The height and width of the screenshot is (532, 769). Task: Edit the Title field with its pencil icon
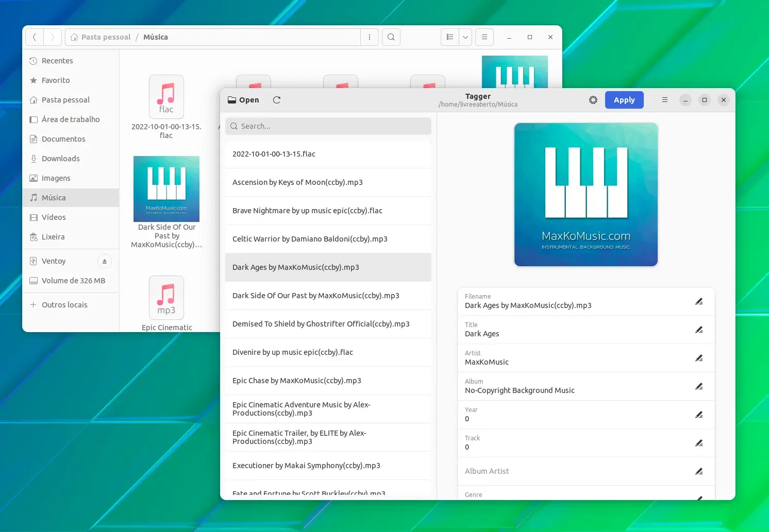click(699, 330)
